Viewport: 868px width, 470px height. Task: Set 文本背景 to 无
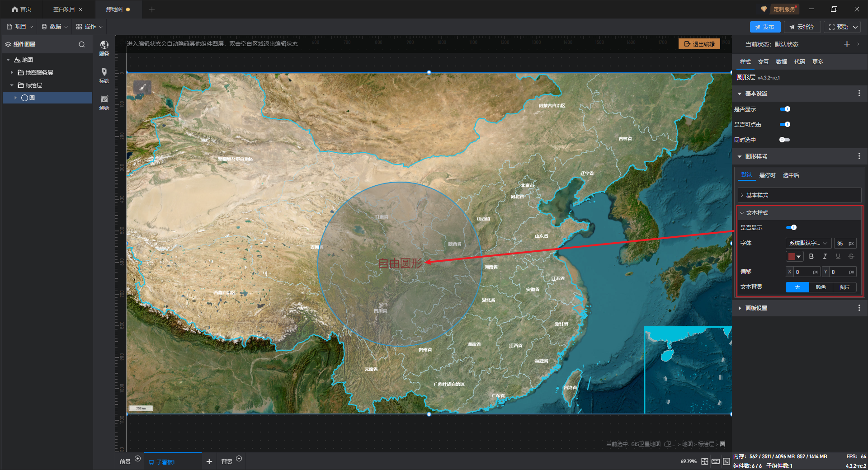(x=797, y=287)
